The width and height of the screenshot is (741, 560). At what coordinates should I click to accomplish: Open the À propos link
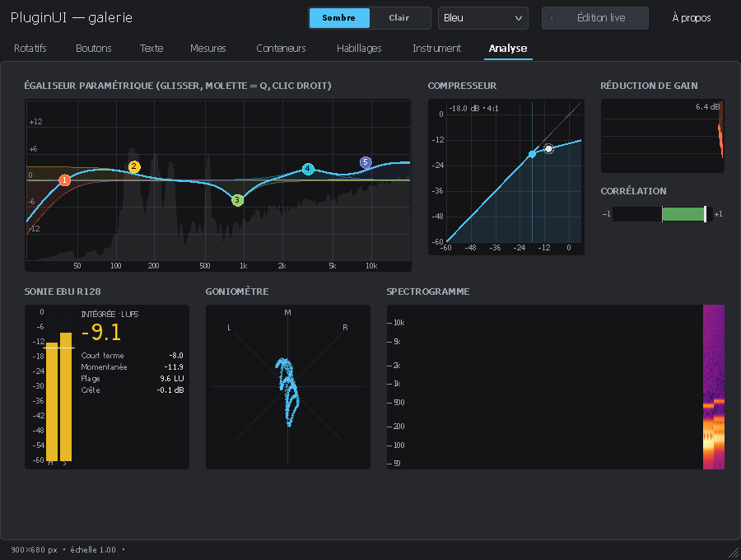coord(692,18)
